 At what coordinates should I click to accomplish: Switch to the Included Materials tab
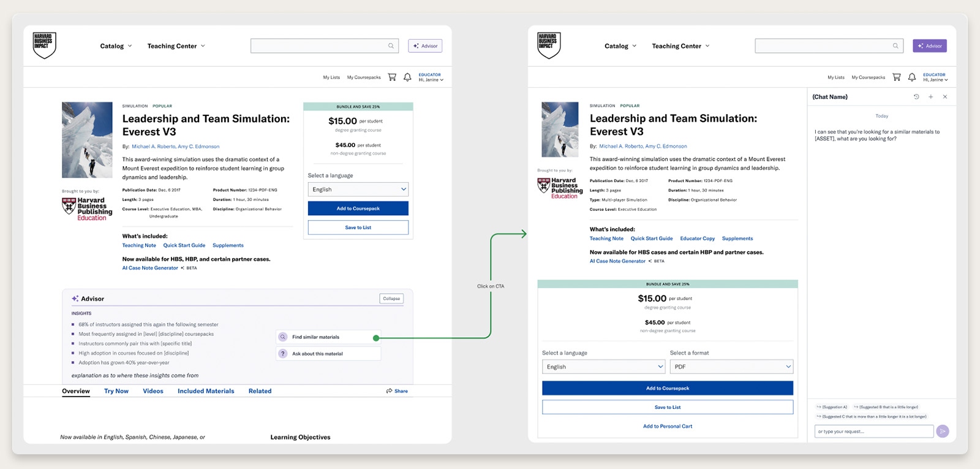tap(206, 391)
